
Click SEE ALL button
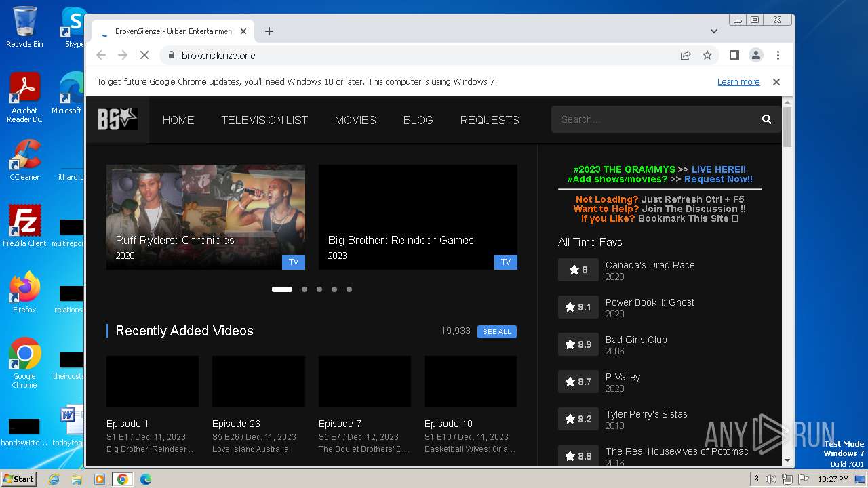point(497,331)
